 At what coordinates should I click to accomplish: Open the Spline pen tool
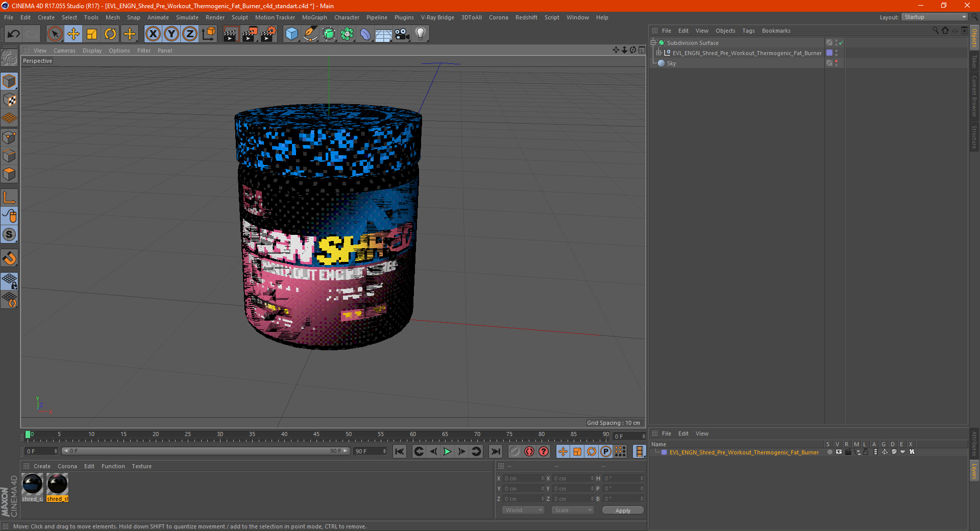tap(310, 34)
